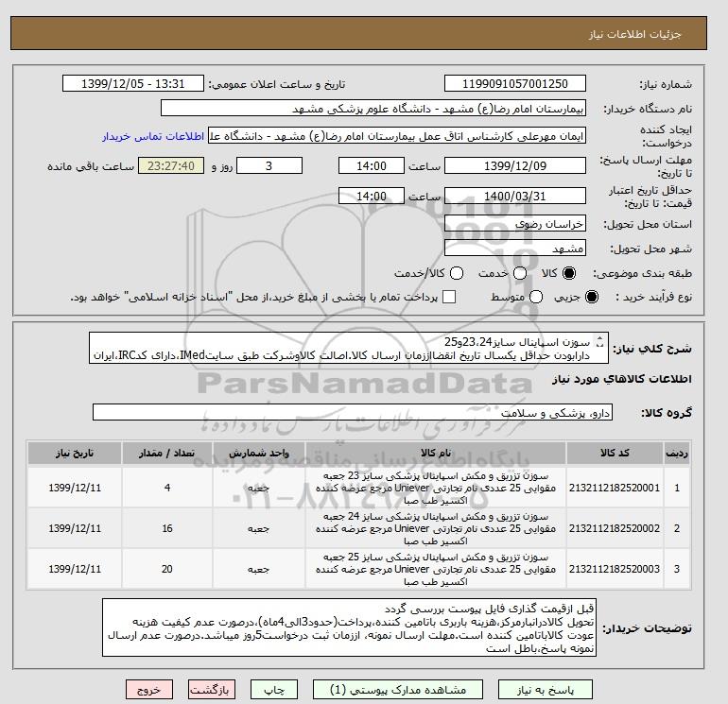Click the remaining time 23:27:40 field
The height and width of the screenshot is (704, 728).
point(171,165)
